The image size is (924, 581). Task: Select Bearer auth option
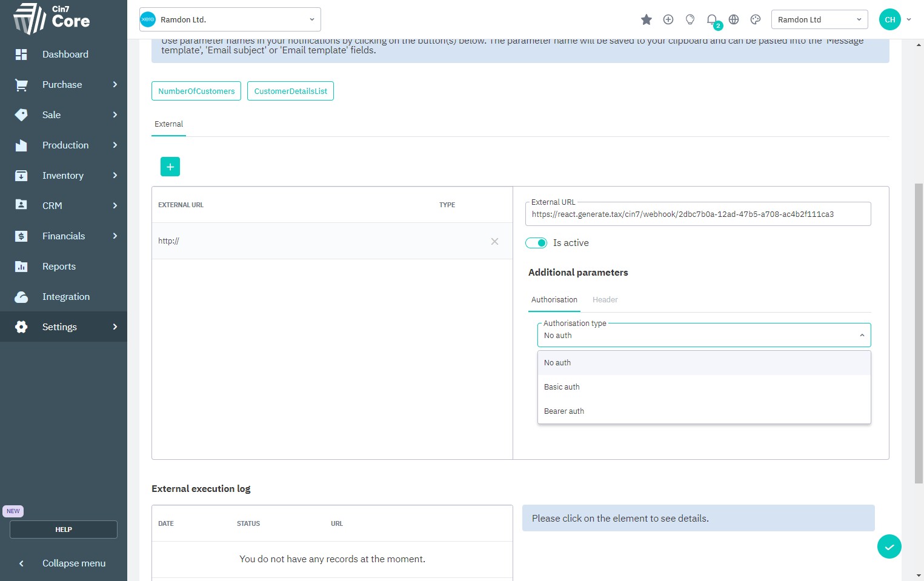coord(564,411)
